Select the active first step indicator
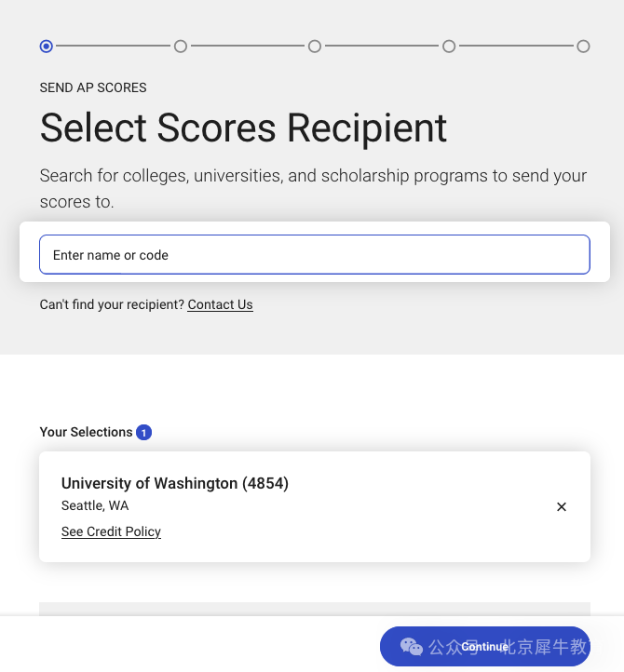 coord(47,46)
